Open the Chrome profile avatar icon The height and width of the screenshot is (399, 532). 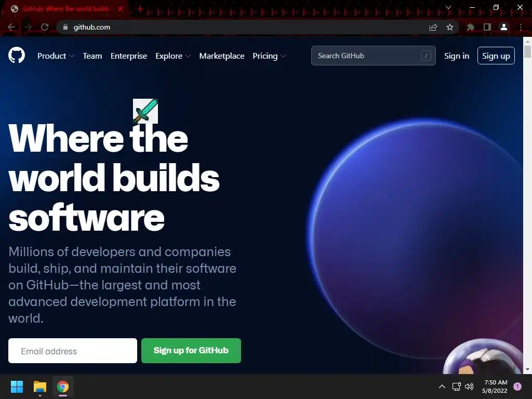tap(504, 27)
